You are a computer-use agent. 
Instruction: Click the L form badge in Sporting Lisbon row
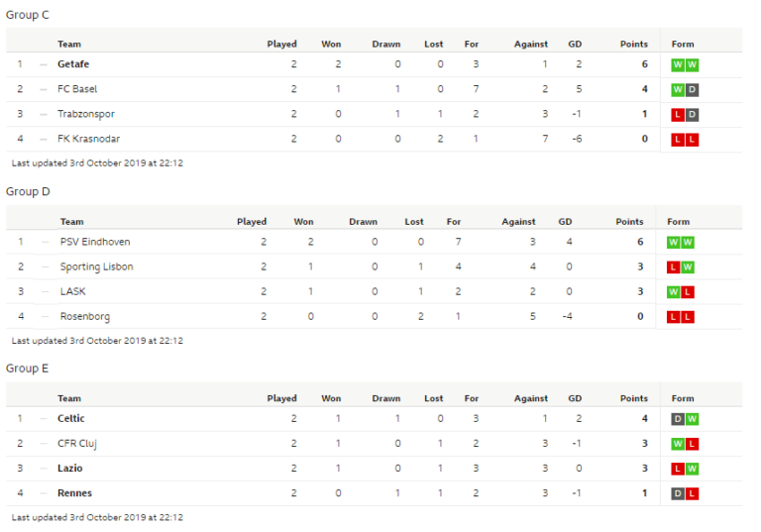click(x=674, y=266)
